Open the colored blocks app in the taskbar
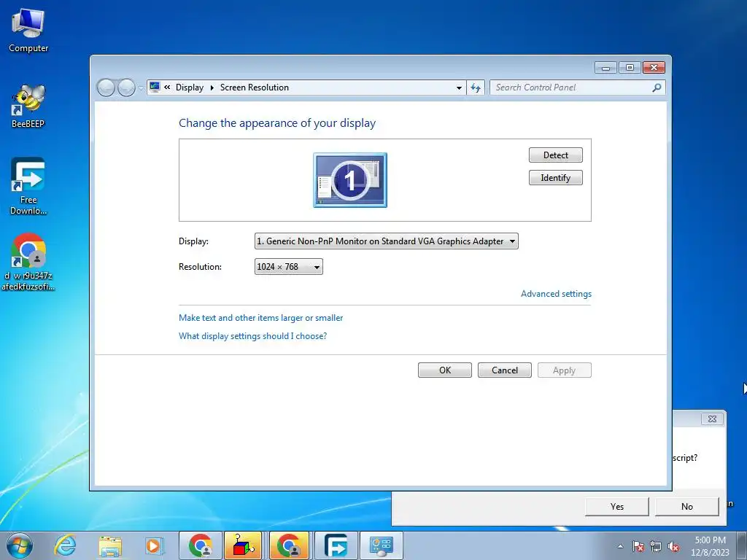The width and height of the screenshot is (747, 560). click(244, 545)
